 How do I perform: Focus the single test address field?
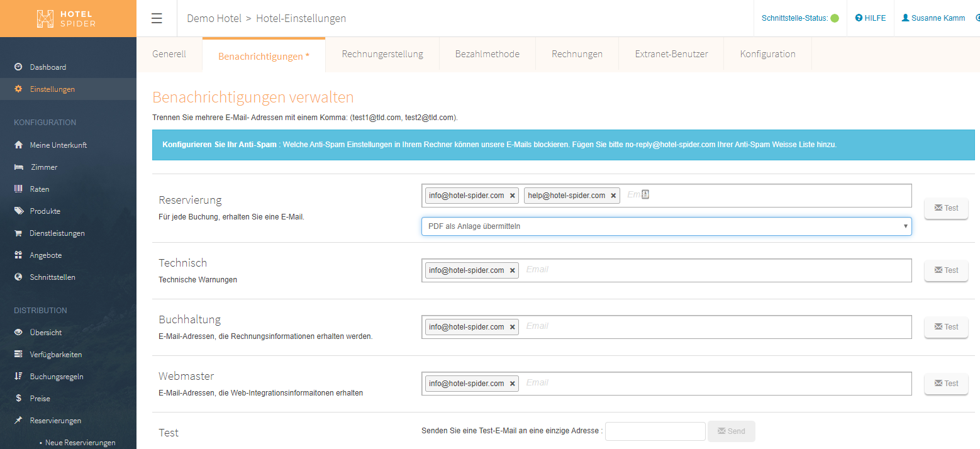(x=655, y=431)
